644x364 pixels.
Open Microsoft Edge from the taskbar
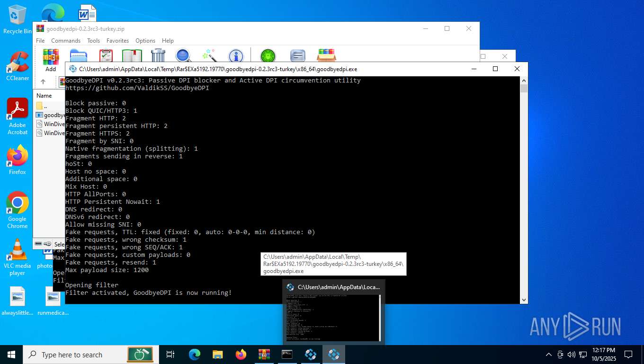195,355
